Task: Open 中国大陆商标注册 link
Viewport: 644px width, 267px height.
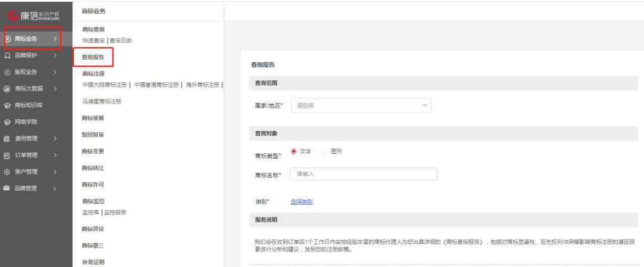Action: (104, 85)
